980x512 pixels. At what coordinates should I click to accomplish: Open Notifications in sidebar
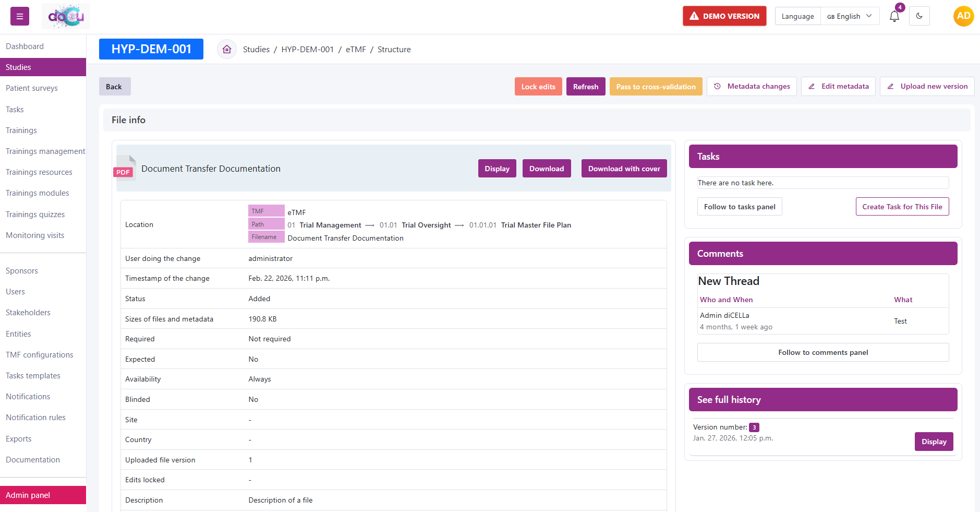click(43, 397)
